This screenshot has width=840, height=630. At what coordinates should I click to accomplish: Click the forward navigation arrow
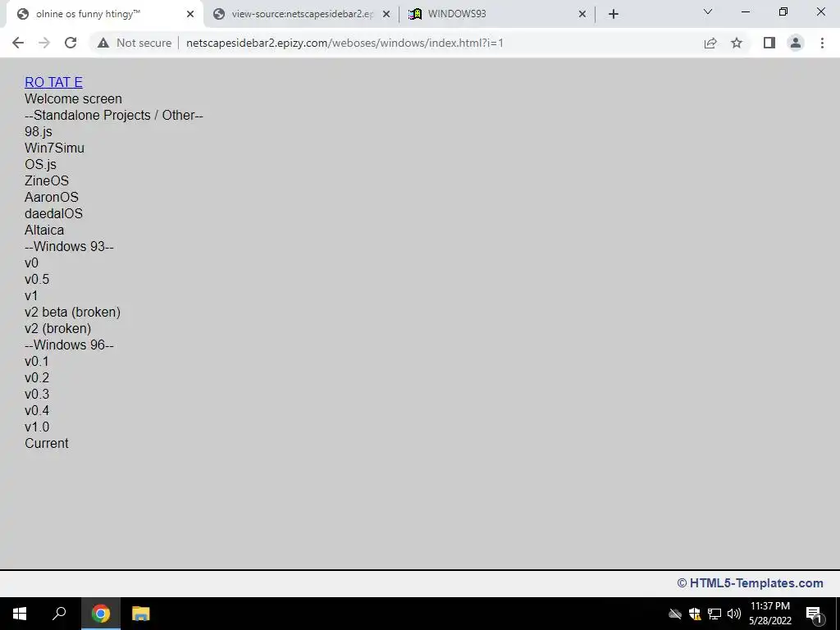click(44, 43)
